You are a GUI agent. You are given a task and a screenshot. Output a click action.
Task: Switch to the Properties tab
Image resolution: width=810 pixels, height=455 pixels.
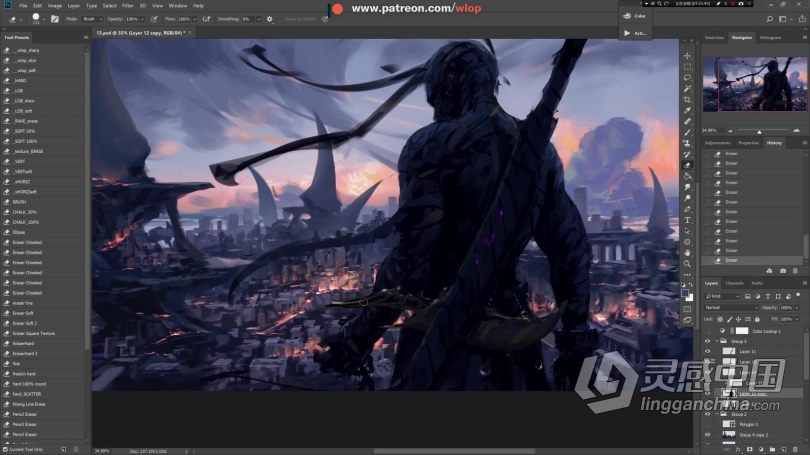click(x=749, y=143)
